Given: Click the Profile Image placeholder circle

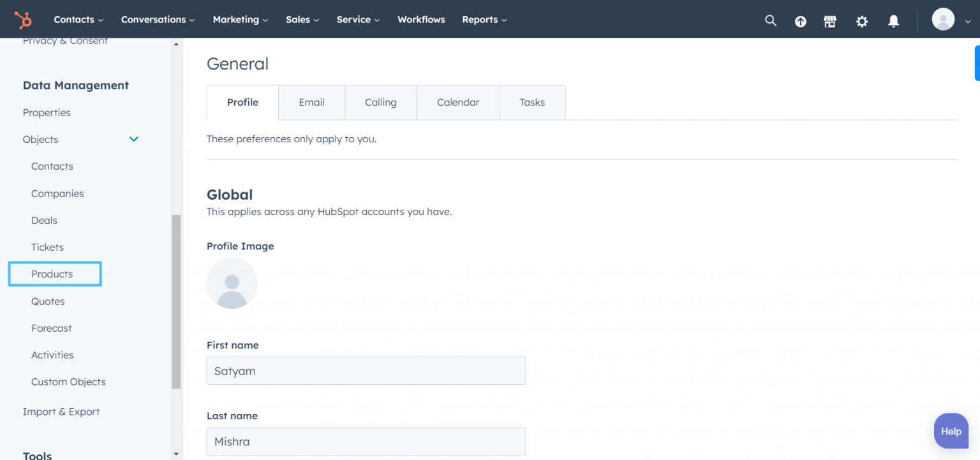Looking at the screenshot, I should click(232, 283).
